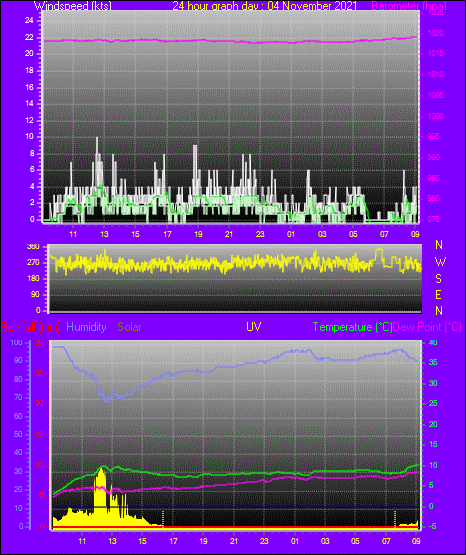Click the S wind direction label
Image resolution: width=466 pixels, height=555 pixels.
pos(438,279)
